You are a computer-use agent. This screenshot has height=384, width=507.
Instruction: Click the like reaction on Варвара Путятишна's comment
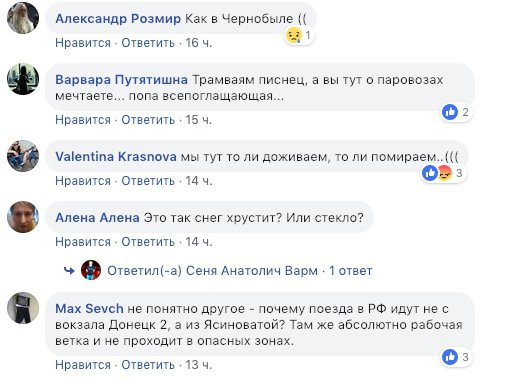click(x=450, y=112)
